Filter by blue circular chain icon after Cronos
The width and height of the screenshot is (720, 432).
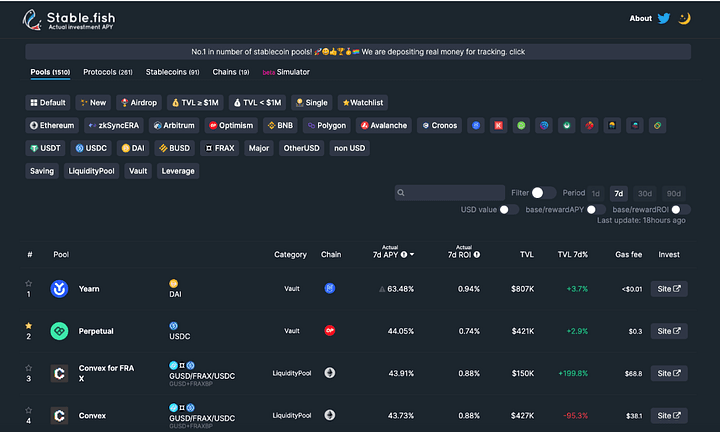point(476,125)
